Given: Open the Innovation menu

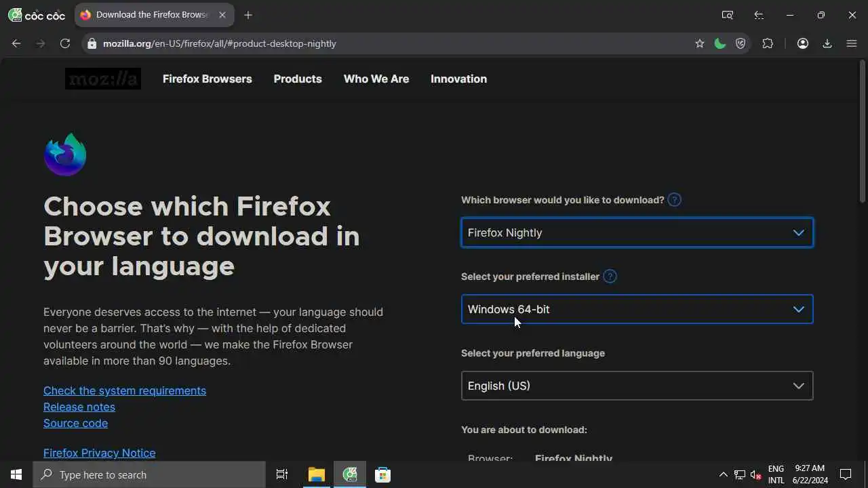Looking at the screenshot, I should point(458,79).
